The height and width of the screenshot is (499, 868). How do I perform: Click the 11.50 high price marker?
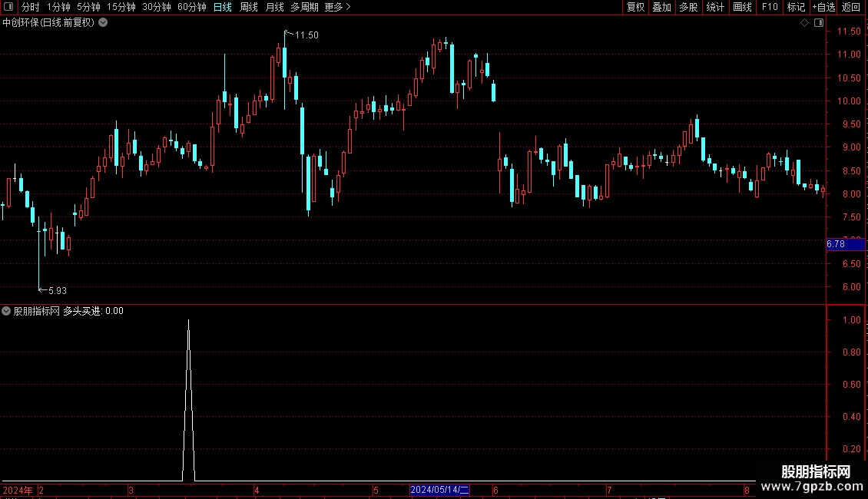coord(306,35)
